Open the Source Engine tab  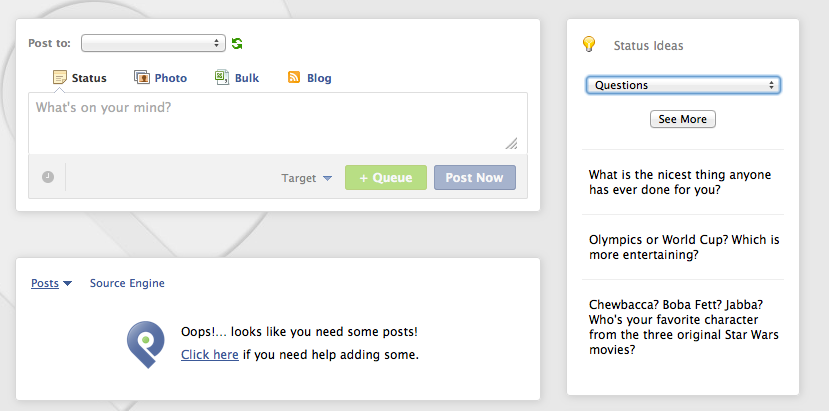pos(127,283)
